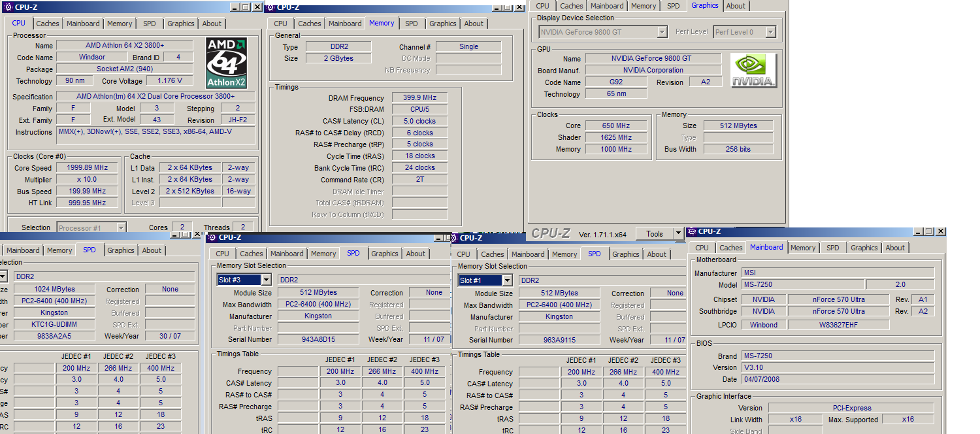Select SPD tab in memory timings window
980x434 pixels.
point(411,24)
